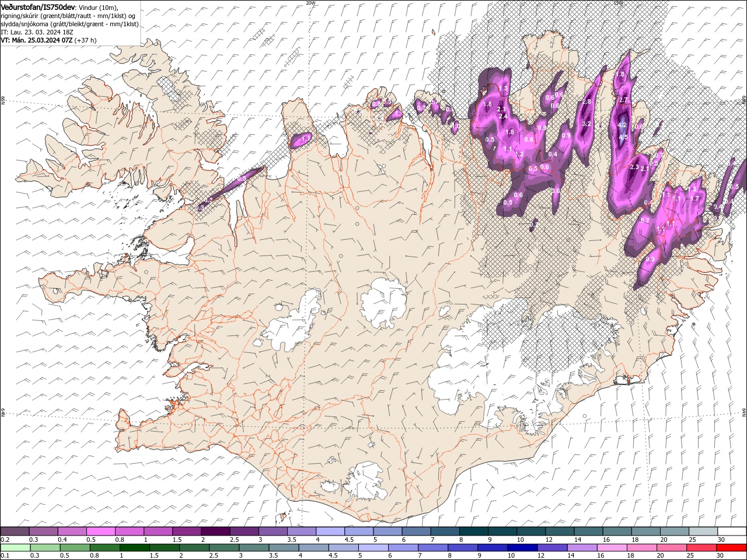
Task: Click the 'rigning/skúrir' legend description line
Action: coord(69,16)
